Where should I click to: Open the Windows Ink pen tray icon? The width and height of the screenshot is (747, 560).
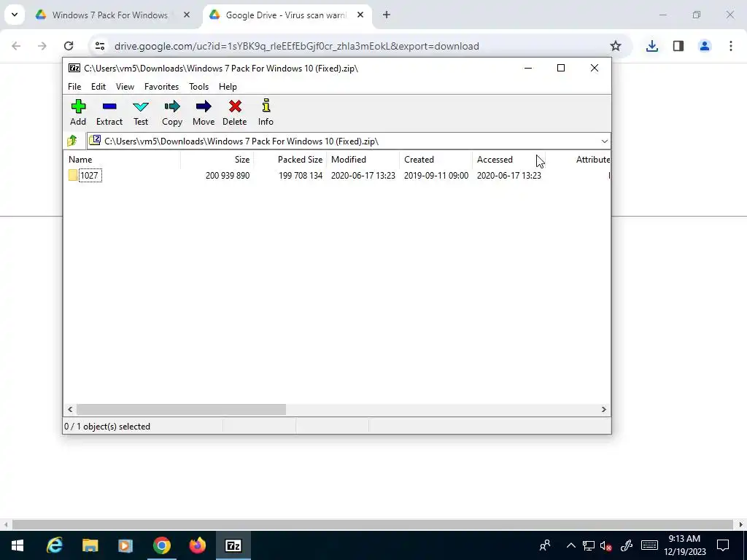627,545
